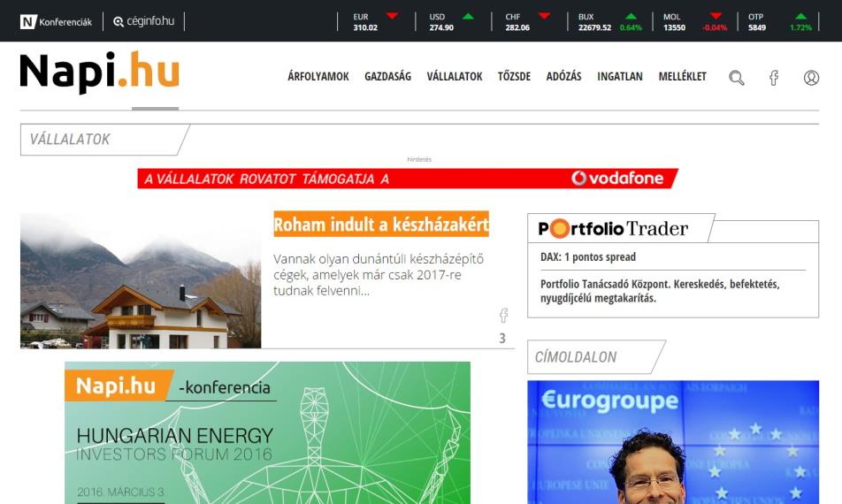This screenshot has width=842, height=504.
Task: Click the USD 274.90 ticker
Action: pyautogui.click(x=452, y=22)
